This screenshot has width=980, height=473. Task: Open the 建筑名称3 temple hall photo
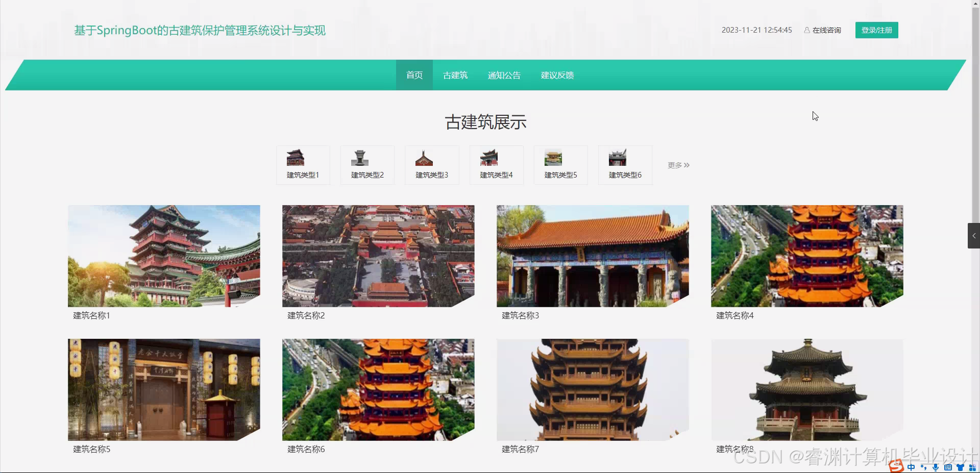[x=593, y=256]
